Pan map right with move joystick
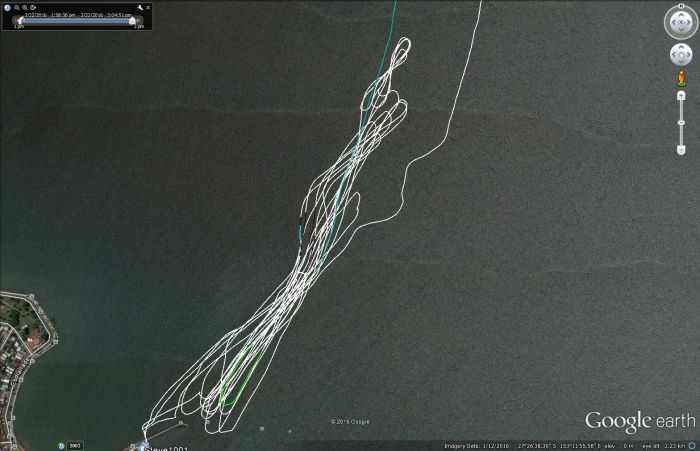The width and height of the screenshot is (700, 451). point(689,55)
